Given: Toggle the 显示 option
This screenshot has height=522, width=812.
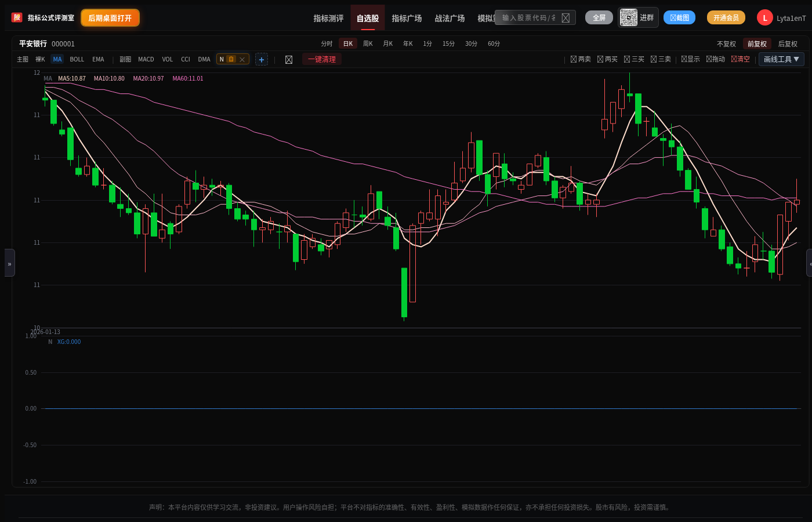Looking at the screenshot, I should tap(690, 59).
